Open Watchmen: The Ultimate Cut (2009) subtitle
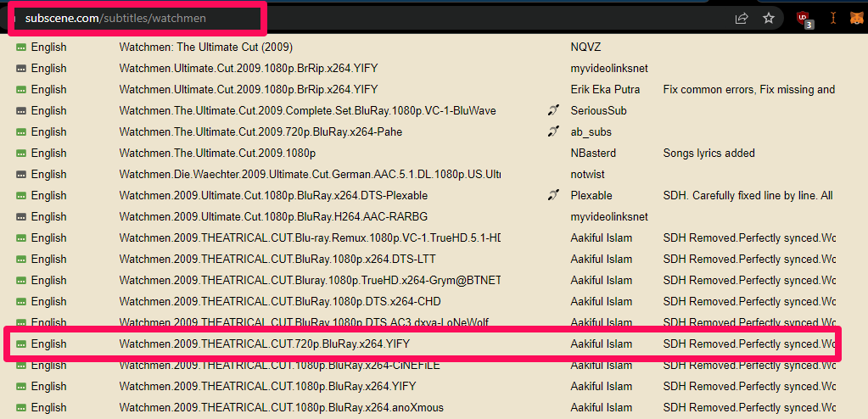The height and width of the screenshot is (419, 868). (x=206, y=47)
